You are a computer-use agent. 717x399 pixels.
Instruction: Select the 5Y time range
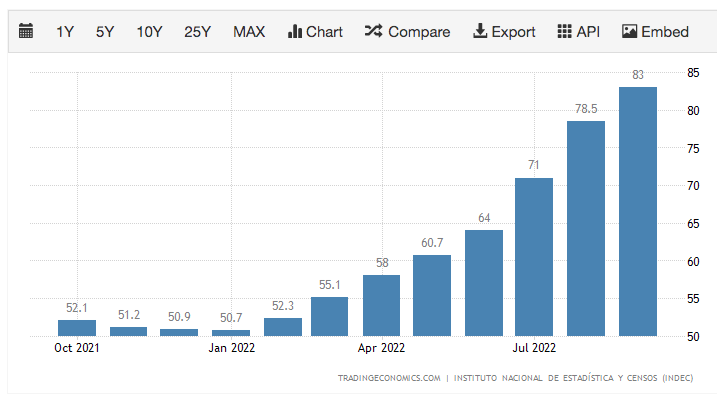[x=105, y=32]
